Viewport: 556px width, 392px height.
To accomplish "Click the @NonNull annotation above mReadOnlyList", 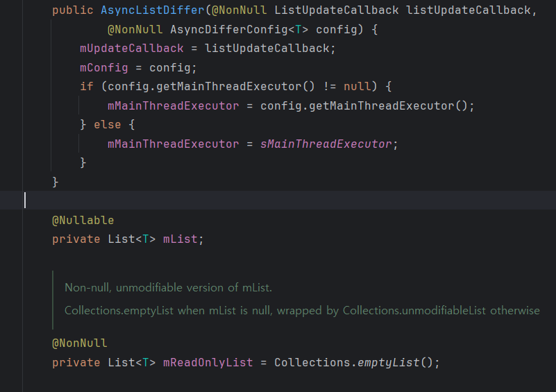I will pyautogui.click(x=79, y=343).
